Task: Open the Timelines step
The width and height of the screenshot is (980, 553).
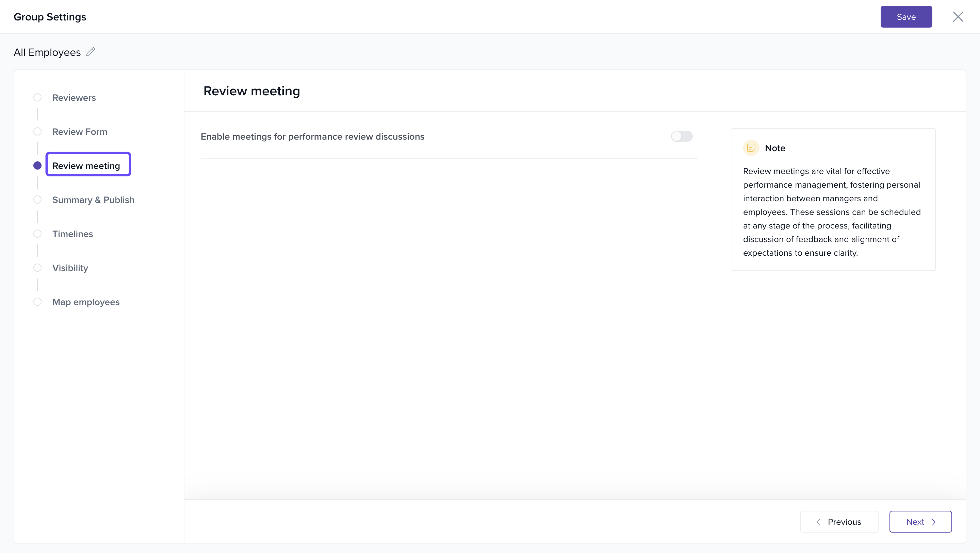Action: pos(73,234)
